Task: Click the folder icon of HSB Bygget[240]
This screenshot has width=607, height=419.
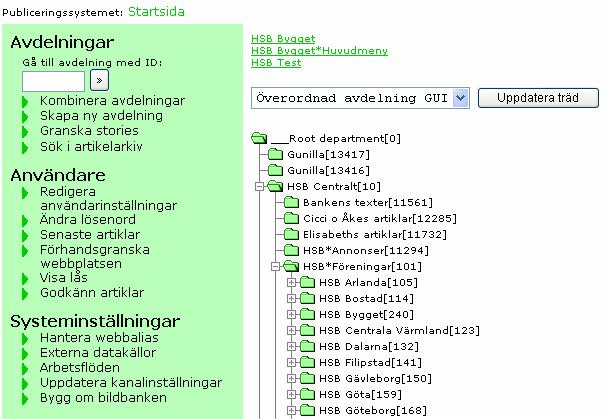Action: coord(307,314)
